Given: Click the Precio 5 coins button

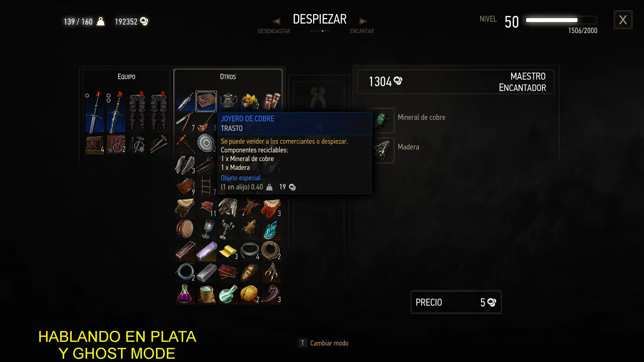Looking at the screenshot, I should point(456,302).
